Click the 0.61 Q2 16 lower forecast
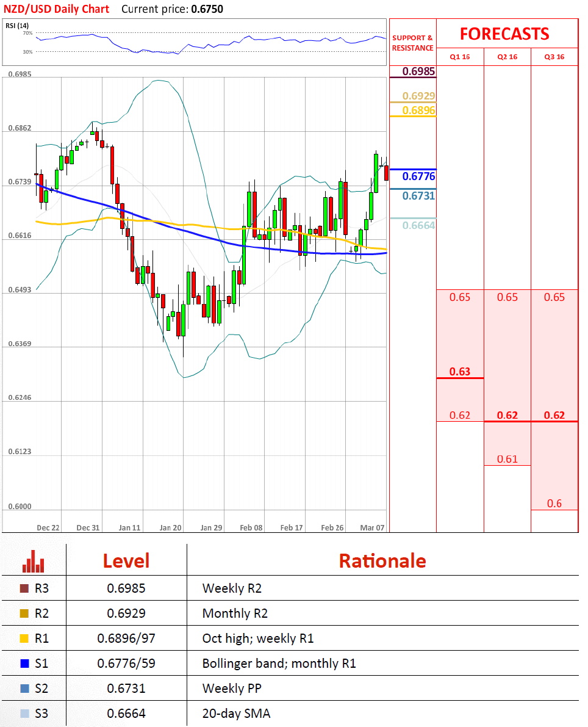Image resolution: width=588 pixels, height=727 pixels. (507, 459)
